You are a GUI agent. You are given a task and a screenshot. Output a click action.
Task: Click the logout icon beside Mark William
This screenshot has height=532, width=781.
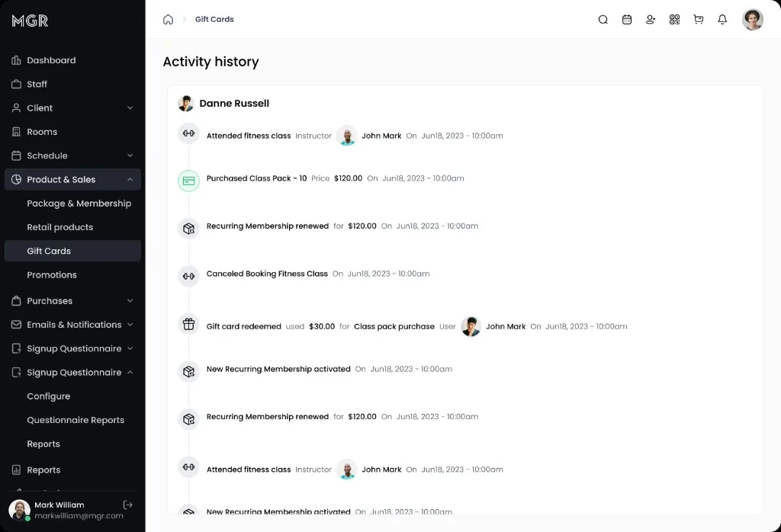pos(128,505)
